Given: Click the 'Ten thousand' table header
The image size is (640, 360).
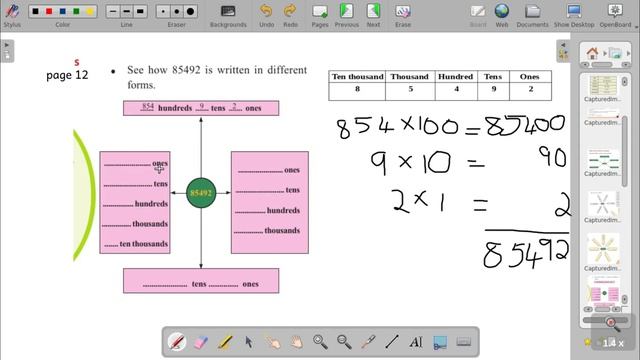Looking at the screenshot, I should pos(358,77).
